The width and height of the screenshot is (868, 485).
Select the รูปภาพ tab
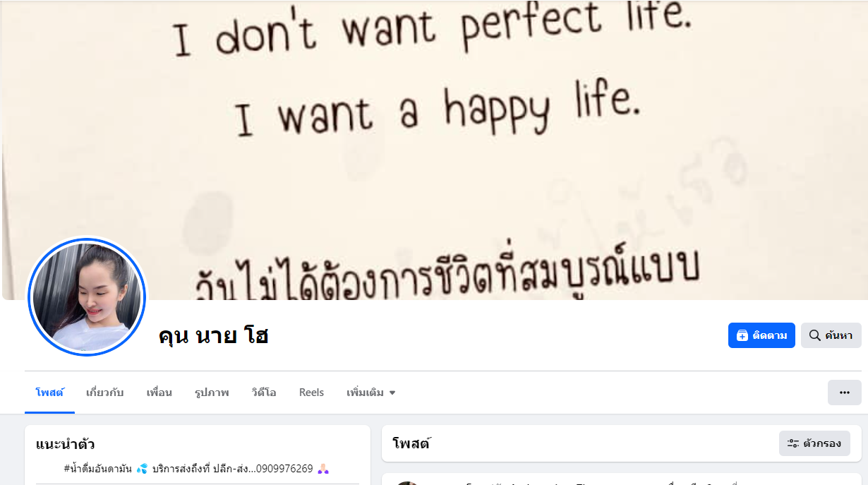pos(212,393)
